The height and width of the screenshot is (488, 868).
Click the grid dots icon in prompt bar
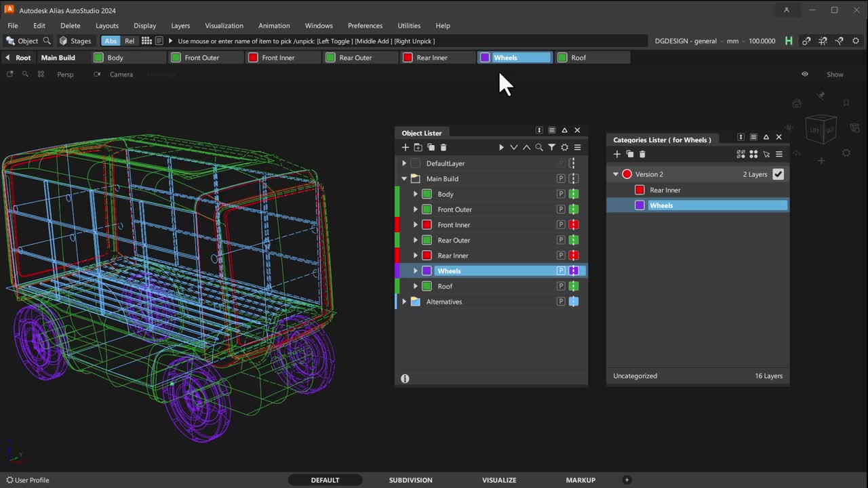[146, 41]
